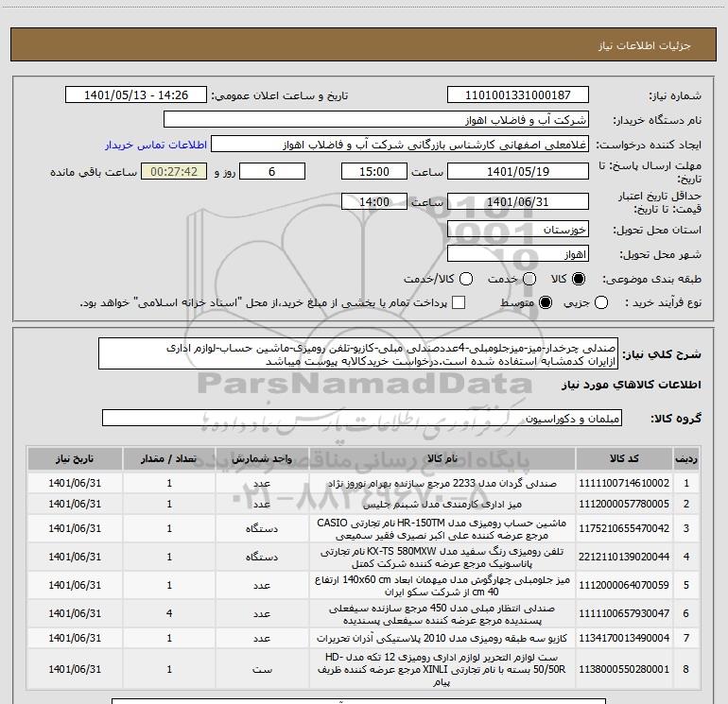Click the buyer name field شرکت آب و فاضلاب اهواز
The width and height of the screenshot is (728, 704).
click(376, 120)
